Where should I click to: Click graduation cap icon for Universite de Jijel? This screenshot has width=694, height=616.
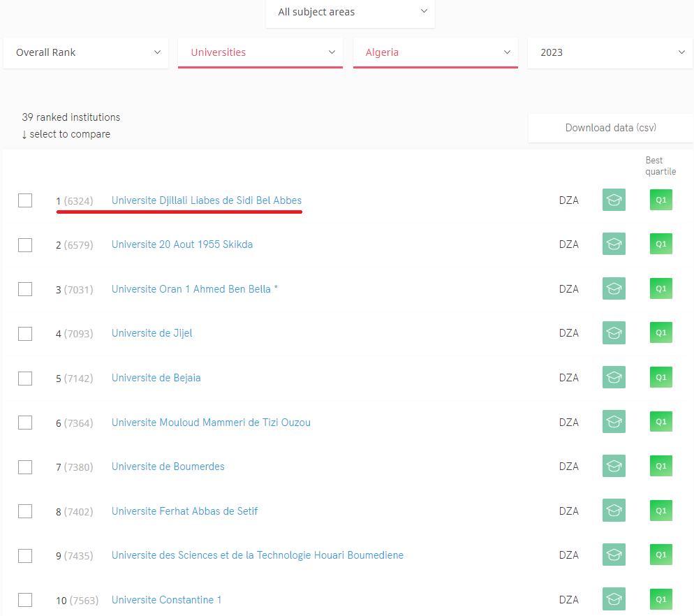click(614, 332)
